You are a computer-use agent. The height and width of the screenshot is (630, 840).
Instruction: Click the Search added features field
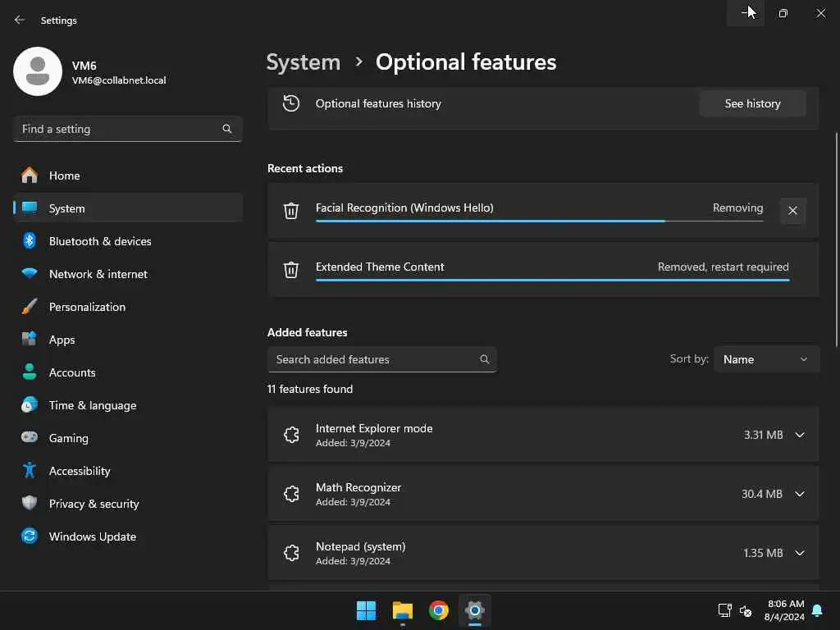(x=374, y=359)
